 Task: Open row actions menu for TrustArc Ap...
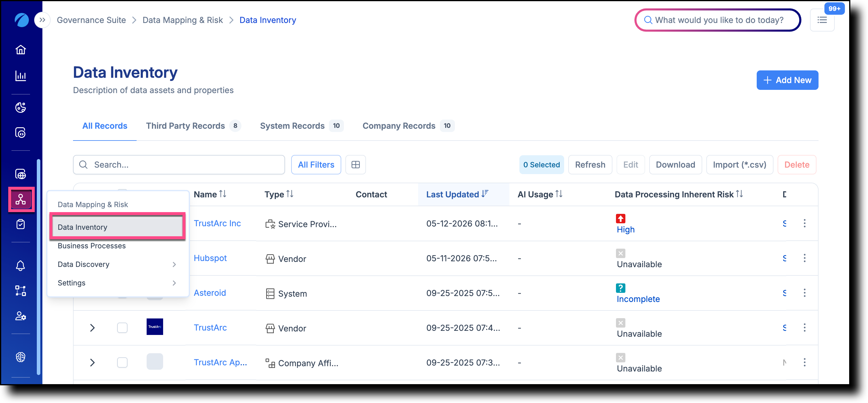(805, 362)
